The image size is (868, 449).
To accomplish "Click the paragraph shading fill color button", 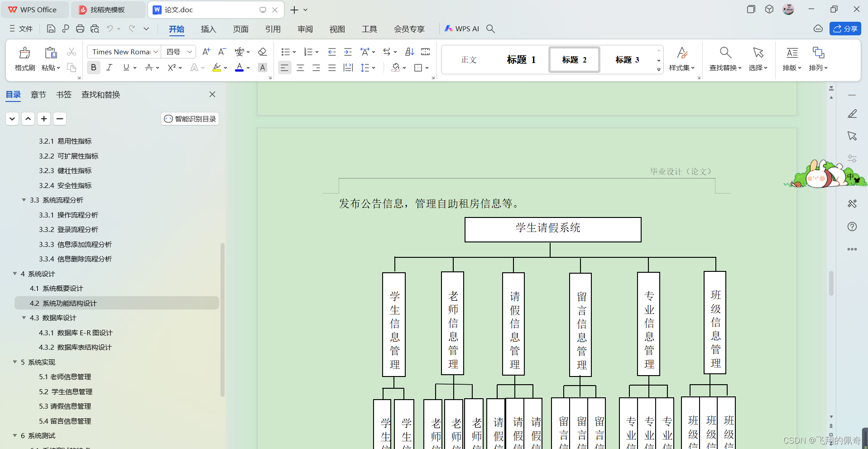I will tap(396, 68).
